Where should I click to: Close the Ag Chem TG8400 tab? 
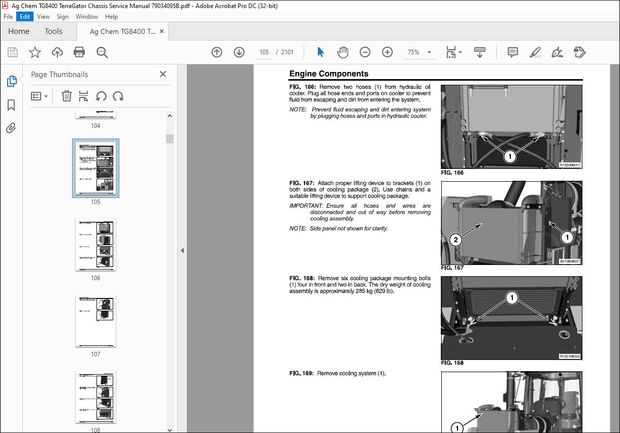click(x=162, y=31)
